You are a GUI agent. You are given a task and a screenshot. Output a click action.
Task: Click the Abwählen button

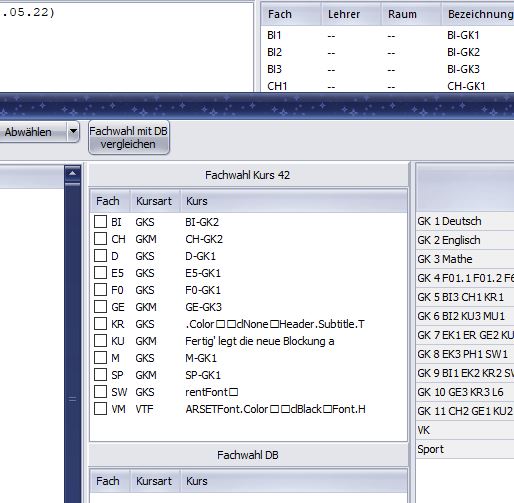coord(33,132)
